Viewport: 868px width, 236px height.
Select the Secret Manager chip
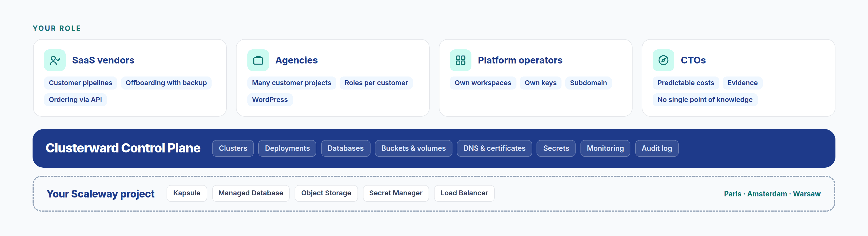[395, 193]
